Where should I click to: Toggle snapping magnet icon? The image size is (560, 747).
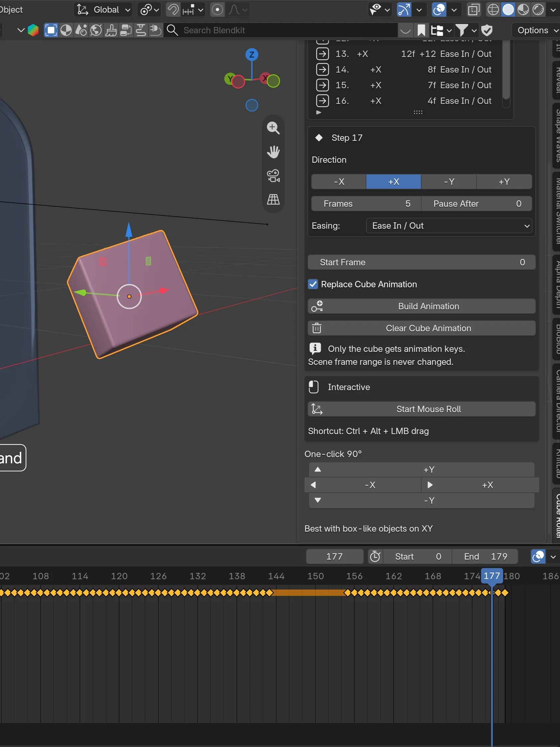(x=173, y=10)
